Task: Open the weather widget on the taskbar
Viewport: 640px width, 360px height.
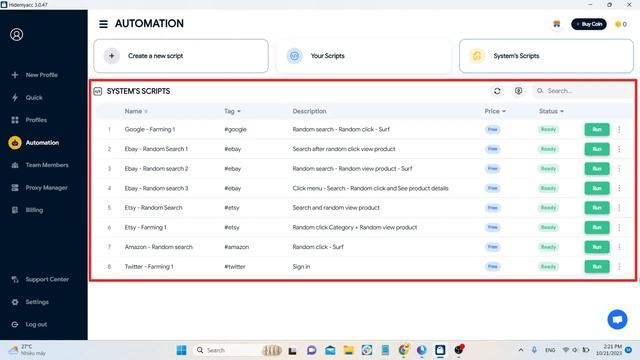Action: click(x=28, y=350)
